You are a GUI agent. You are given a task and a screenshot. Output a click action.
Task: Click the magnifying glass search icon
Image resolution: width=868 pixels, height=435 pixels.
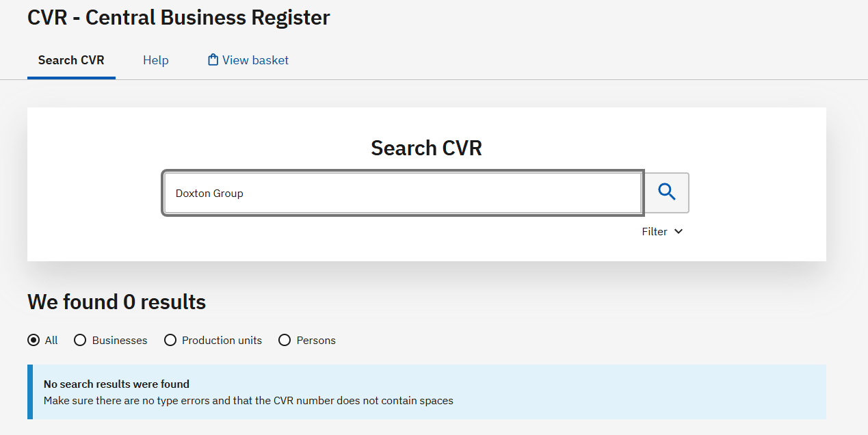pyautogui.click(x=667, y=193)
